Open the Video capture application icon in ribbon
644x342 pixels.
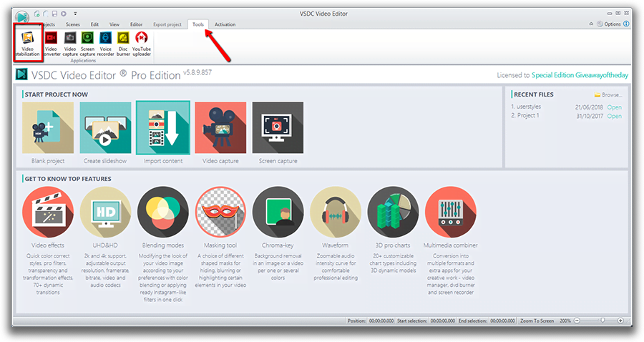[x=70, y=44]
